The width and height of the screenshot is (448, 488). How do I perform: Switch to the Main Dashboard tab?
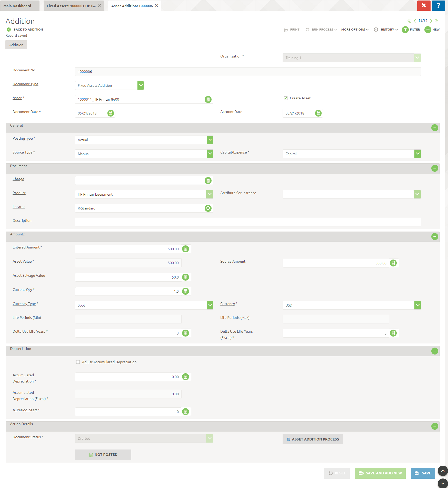17,6
